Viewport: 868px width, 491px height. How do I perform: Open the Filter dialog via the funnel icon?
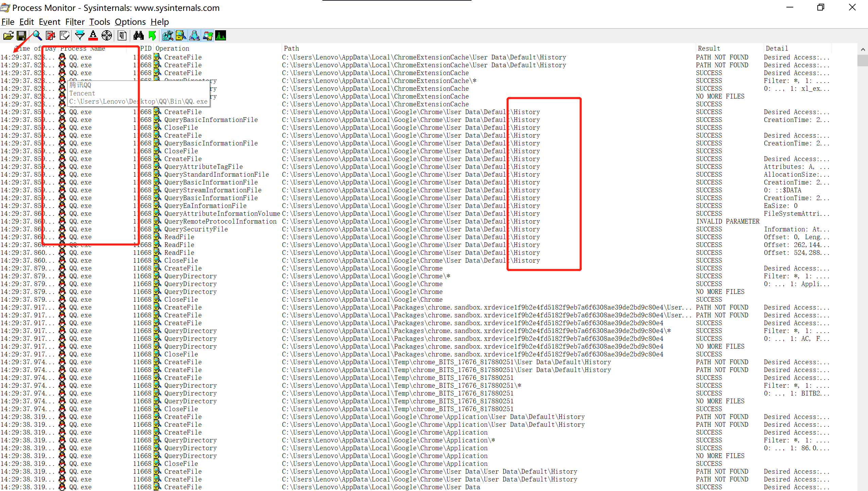(x=80, y=35)
